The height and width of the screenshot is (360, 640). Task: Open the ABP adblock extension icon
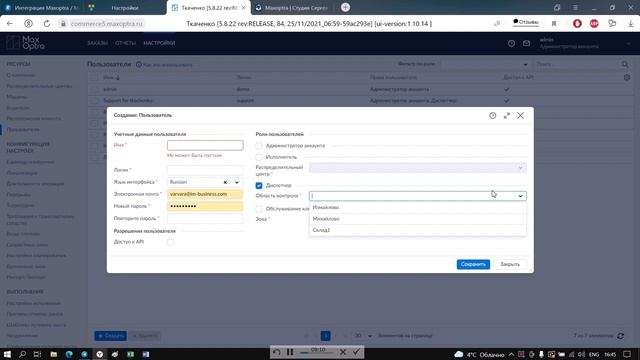[594, 24]
